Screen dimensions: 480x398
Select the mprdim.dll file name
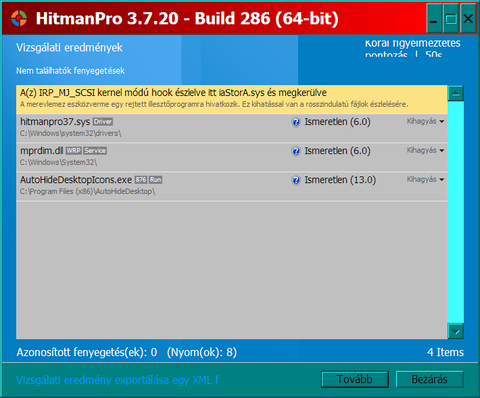pyautogui.click(x=42, y=151)
